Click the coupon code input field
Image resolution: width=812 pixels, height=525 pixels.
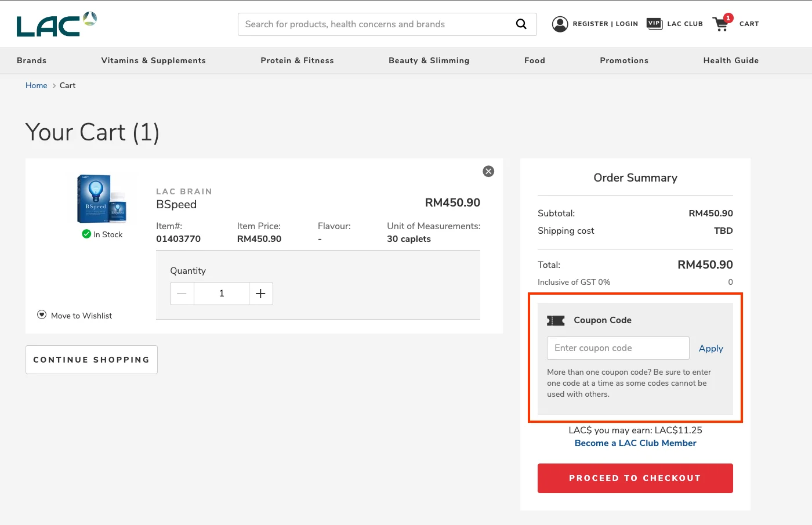click(618, 348)
